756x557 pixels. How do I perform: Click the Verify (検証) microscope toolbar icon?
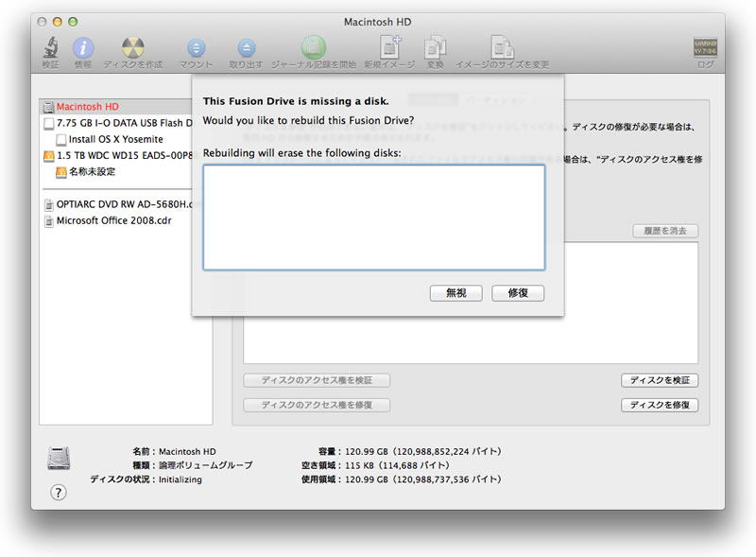click(x=51, y=48)
